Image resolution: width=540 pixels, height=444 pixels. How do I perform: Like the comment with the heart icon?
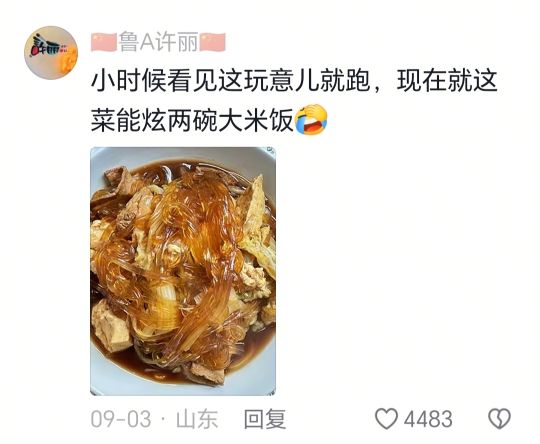386,419
